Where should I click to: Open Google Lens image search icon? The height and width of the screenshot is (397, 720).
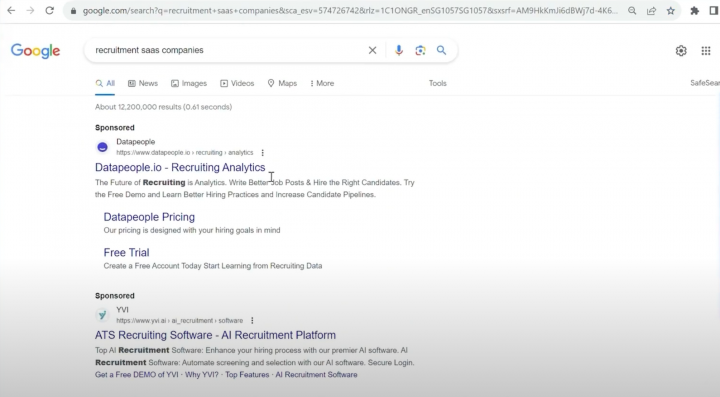420,50
